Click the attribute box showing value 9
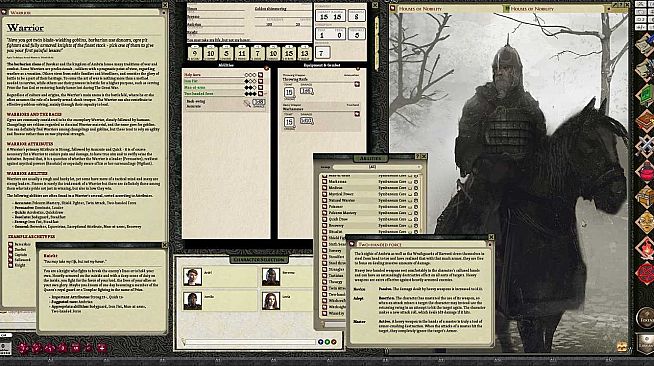The image size is (654, 366). click(195, 53)
